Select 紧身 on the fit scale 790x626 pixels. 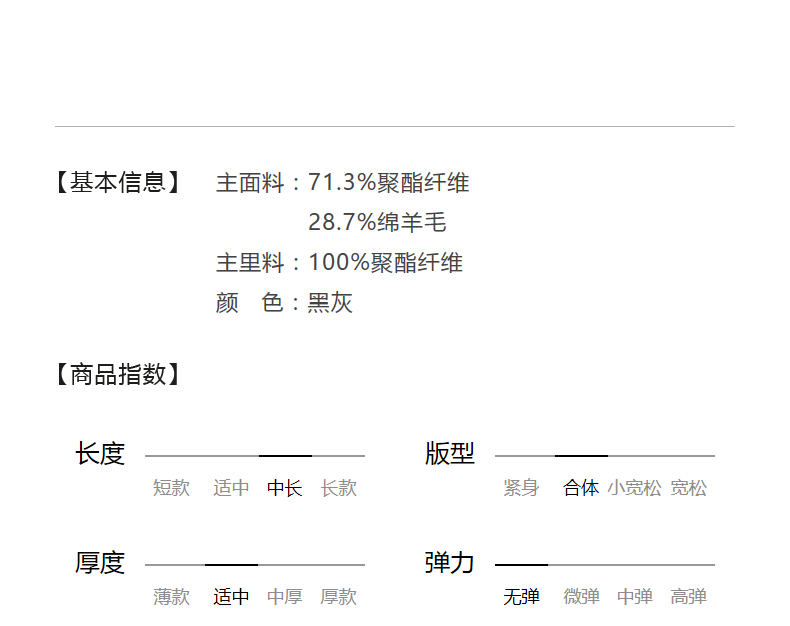pos(521,488)
